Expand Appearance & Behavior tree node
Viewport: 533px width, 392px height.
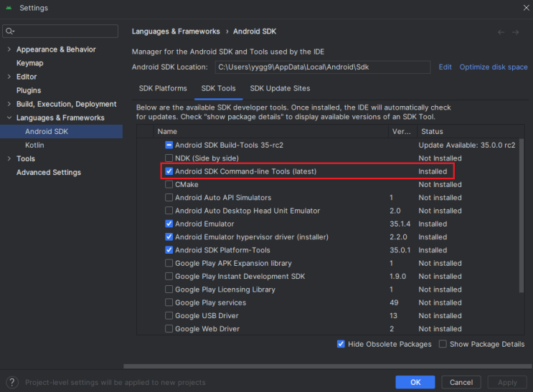[x=9, y=49]
